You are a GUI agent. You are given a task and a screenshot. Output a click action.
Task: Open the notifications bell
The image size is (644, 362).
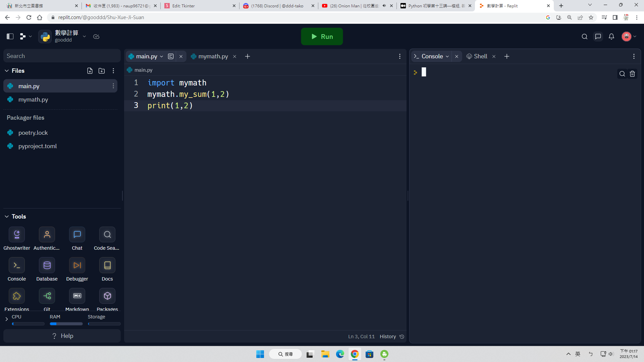tap(611, 37)
